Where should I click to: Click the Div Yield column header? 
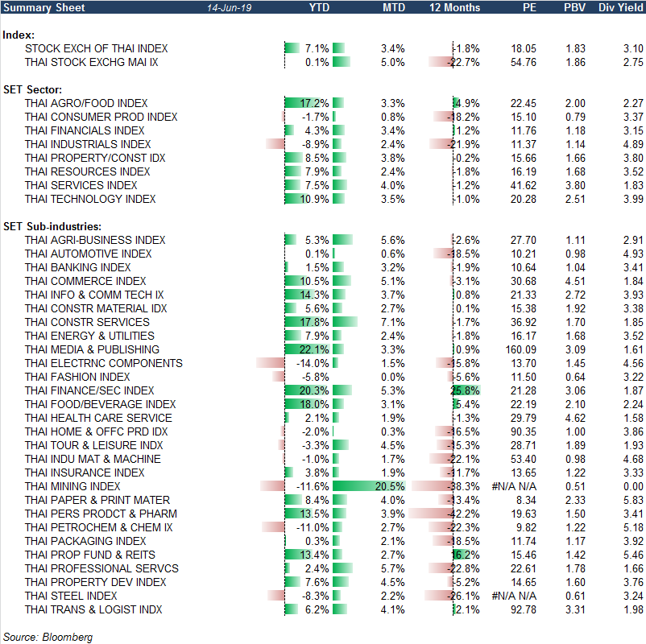[x=620, y=7]
